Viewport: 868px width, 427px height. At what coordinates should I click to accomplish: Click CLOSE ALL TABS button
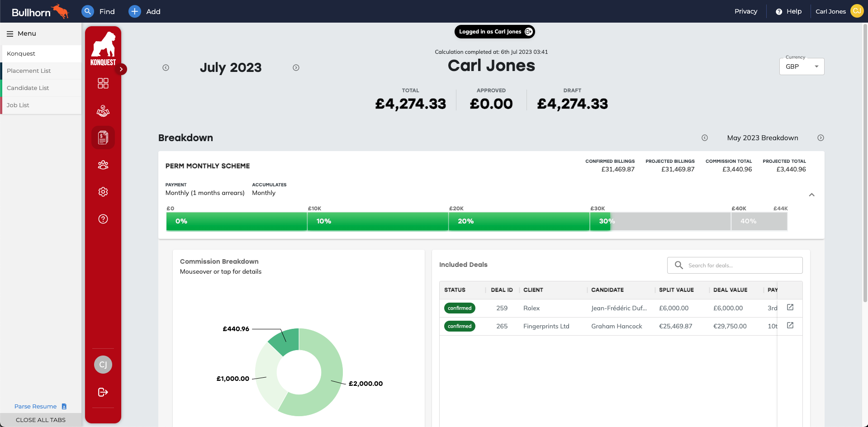(x=41, y=420)
